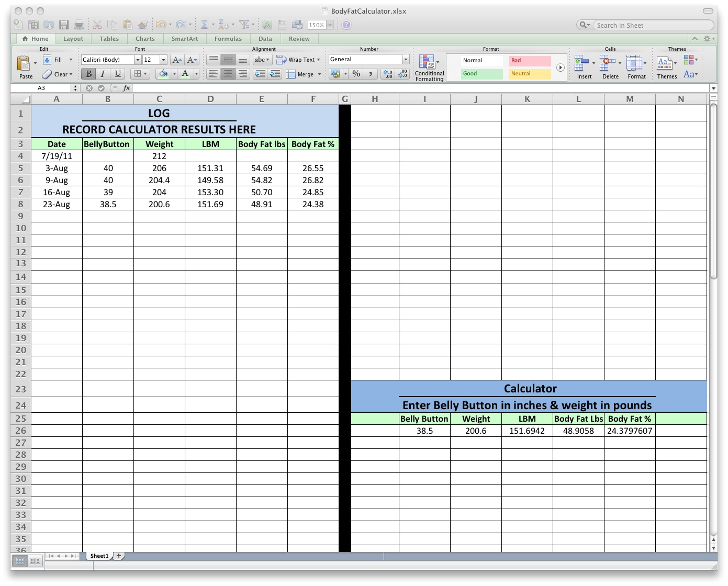Toggle Bold formatting button
The height and width of the screenshot is (586, 728).
tap(88, 74)
